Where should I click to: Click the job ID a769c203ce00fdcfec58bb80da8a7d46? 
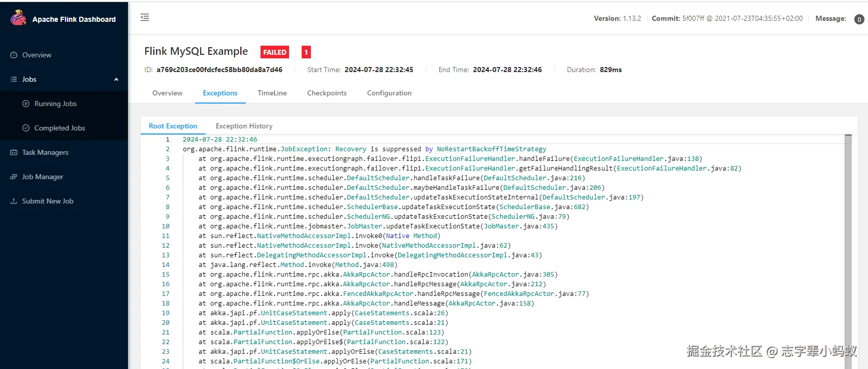[219, 70]
